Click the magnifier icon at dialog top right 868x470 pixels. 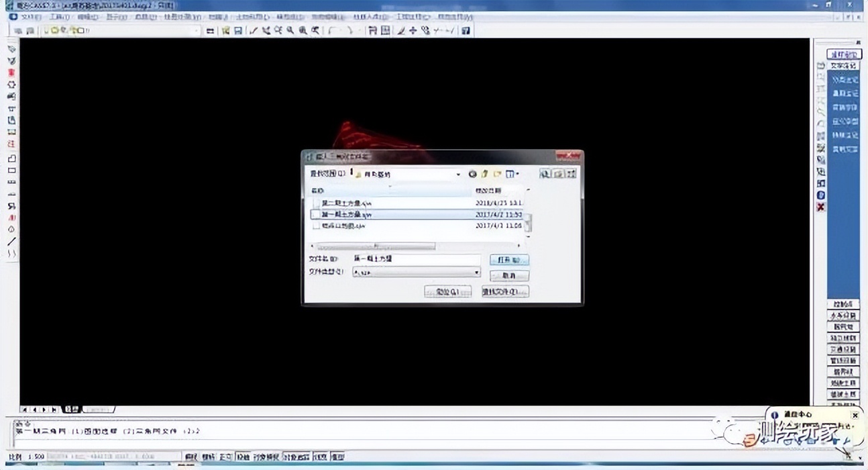(x=545, y=174)
